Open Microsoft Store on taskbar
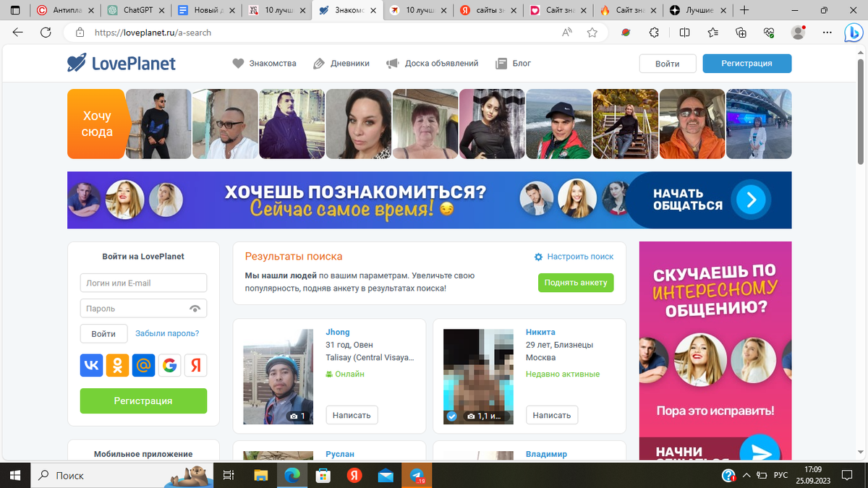868x488 pixels. (x=323, y=475)
